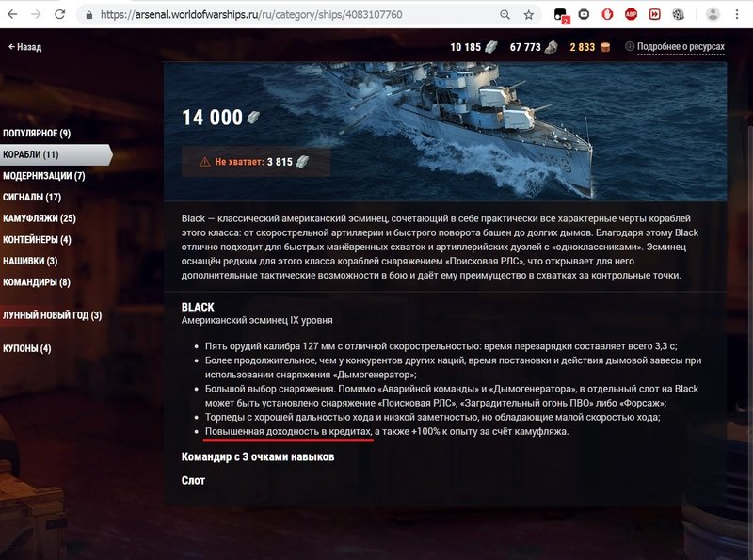Open the Chrome profile avatar icon
Screen dimensions: 753x560
713,14
